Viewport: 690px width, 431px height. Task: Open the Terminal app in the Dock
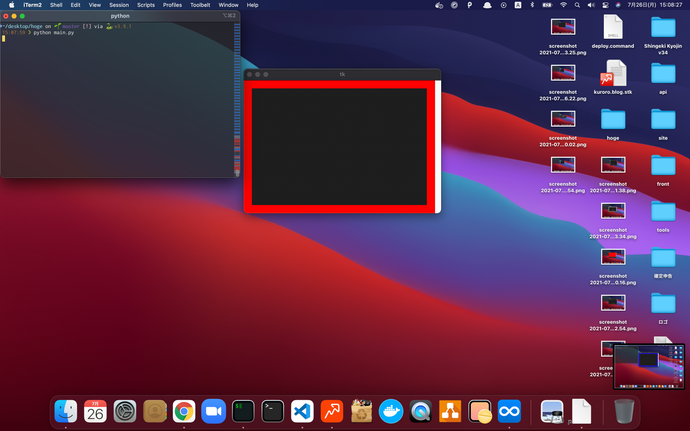272,411
